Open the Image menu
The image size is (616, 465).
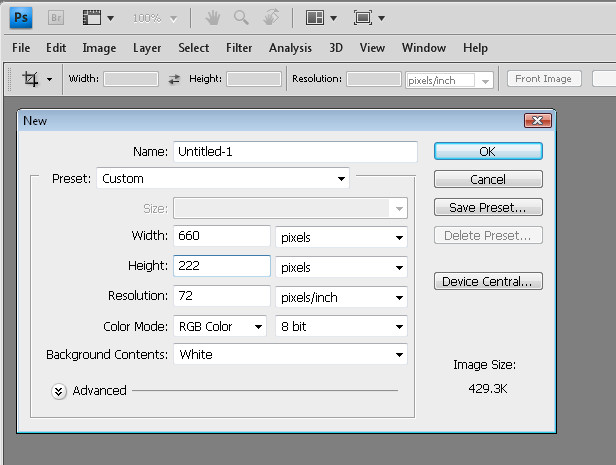click(x=99, y=48)
